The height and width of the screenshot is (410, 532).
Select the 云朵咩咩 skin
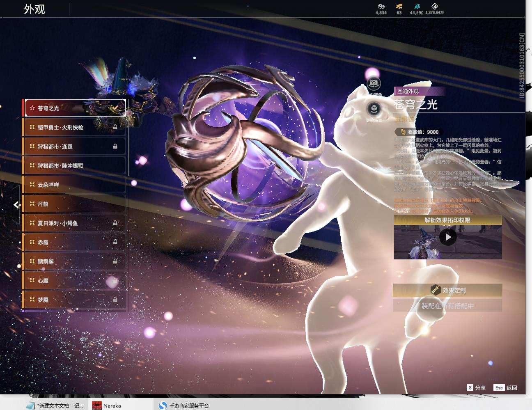click(74, 185)
